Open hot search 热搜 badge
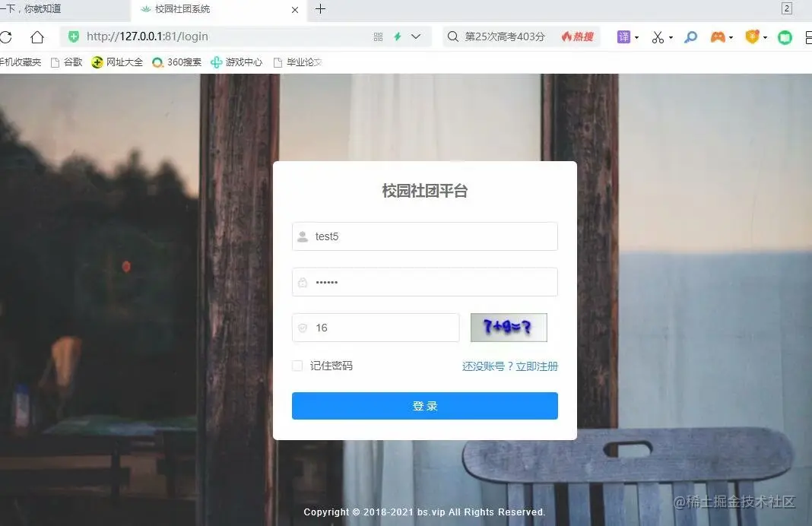The height and width of the screenshot is (526, 812). pos(577,36)
